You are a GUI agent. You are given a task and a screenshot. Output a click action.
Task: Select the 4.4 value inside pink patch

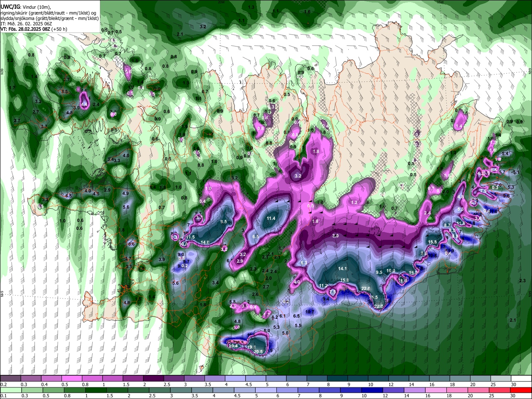(84, 104)
